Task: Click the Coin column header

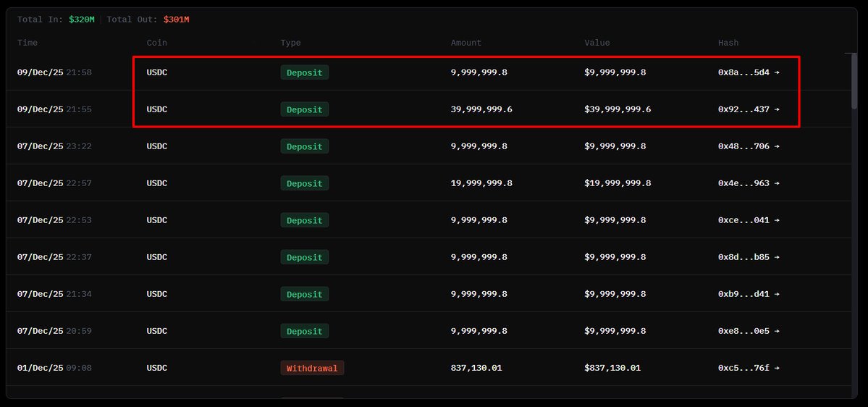Action: [156, 43]
